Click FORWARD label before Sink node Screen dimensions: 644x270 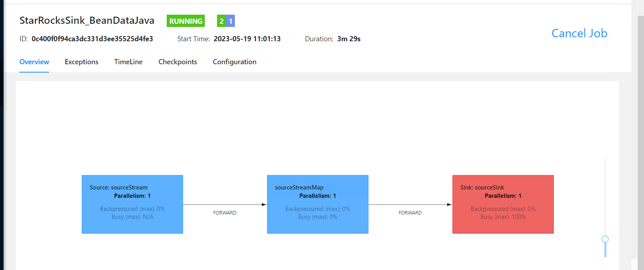pyautogui.click(x=410, y=213)
